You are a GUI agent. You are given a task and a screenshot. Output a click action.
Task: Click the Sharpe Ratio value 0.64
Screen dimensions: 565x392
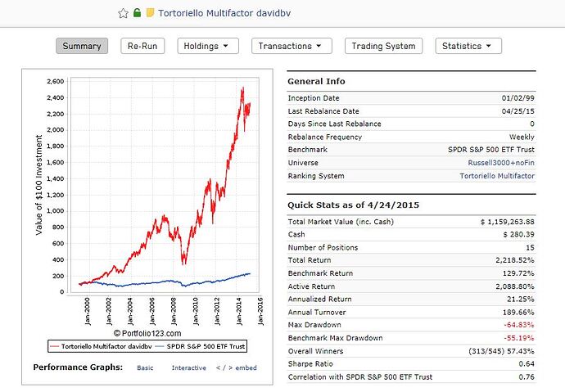(527, 364)
